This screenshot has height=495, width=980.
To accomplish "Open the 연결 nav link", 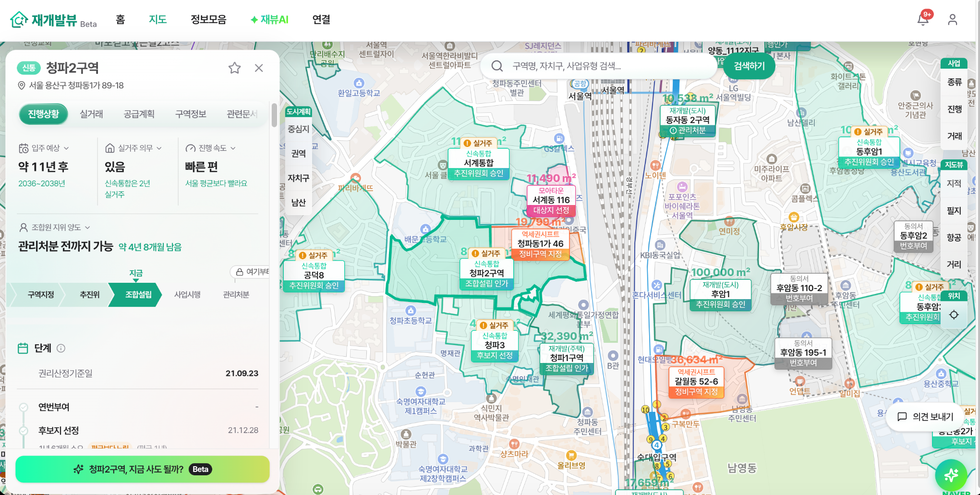I will click(321, 20).
